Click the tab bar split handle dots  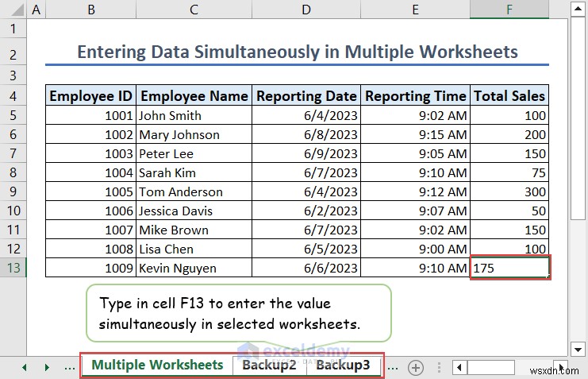(439, 367)
